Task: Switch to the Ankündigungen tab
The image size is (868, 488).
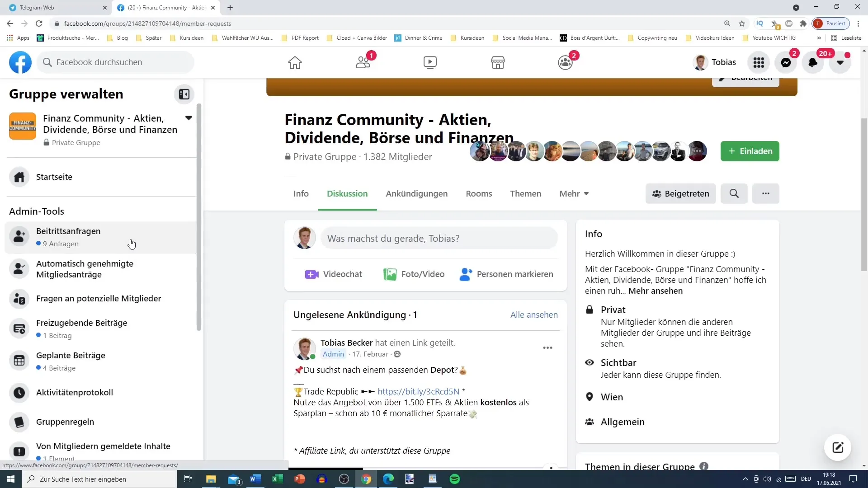Action: 417,193
